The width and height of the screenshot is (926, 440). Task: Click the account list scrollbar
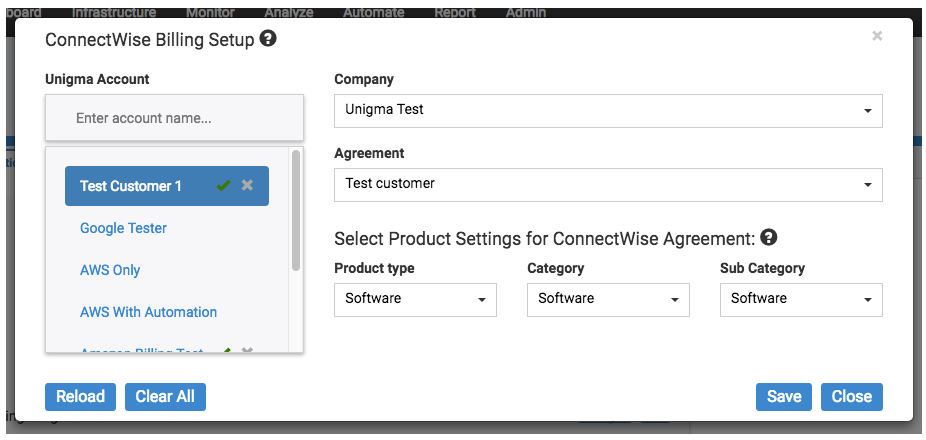point(296,210)
